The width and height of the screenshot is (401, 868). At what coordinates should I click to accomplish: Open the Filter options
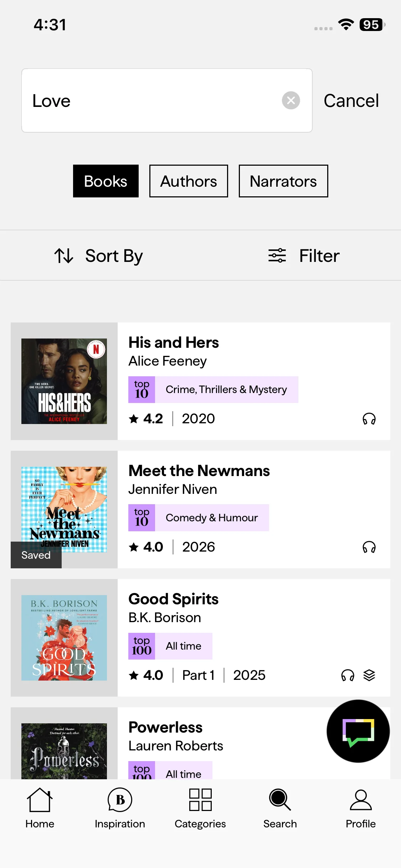click(304, 256)
